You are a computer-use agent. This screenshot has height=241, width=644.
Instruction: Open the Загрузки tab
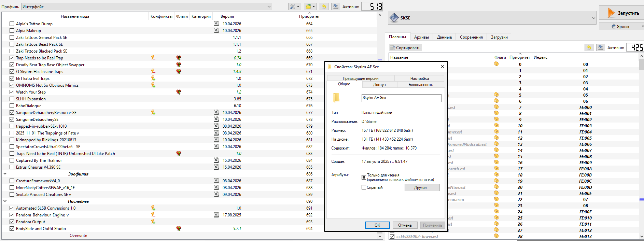click(499, 37)
